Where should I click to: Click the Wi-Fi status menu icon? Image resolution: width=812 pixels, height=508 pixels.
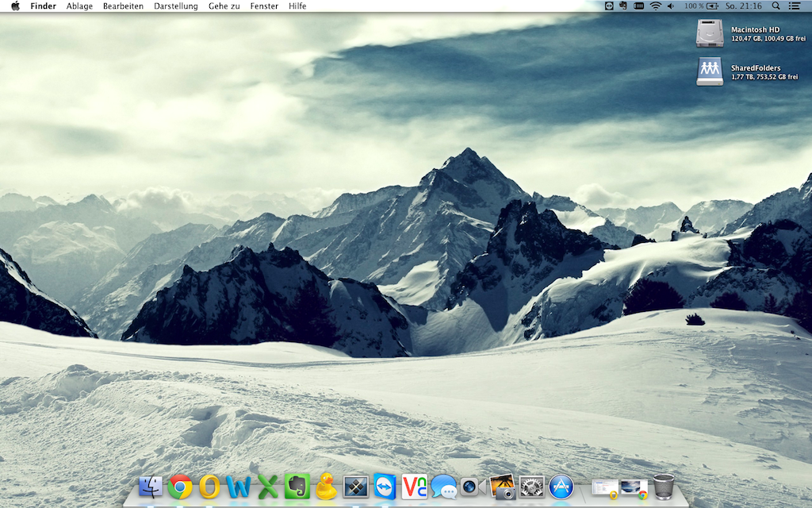click(656, 6)
